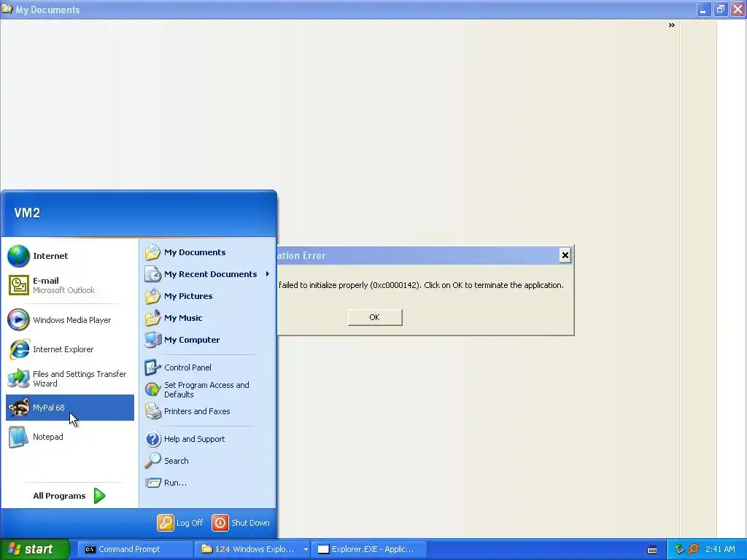Image resolution: width=747 pixels, height=560 pixels.
Task: Close the Application Error dialog
Action: pyautogui.click(x=565, y=256)
